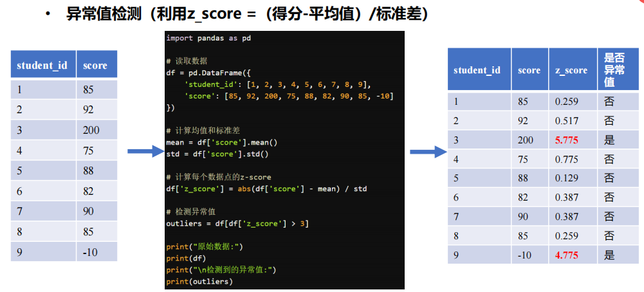Select the student_id header in the left table
The image size is (644, 292).
tap(42, 66)
